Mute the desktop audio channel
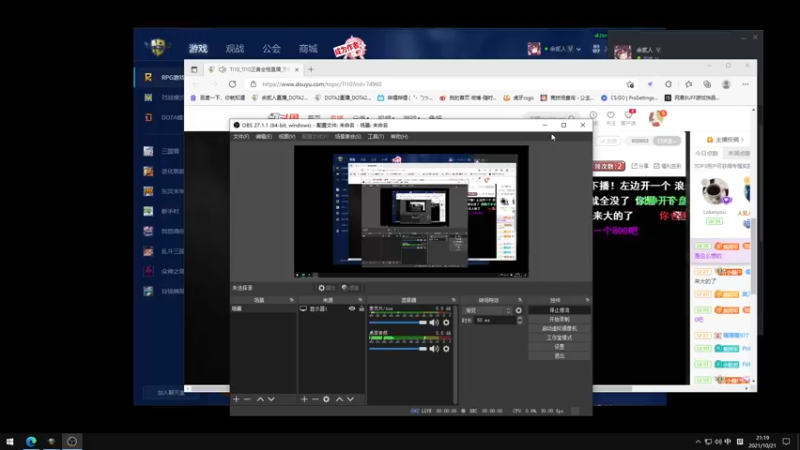The image size is (800, 450). (x=434, y=349)
